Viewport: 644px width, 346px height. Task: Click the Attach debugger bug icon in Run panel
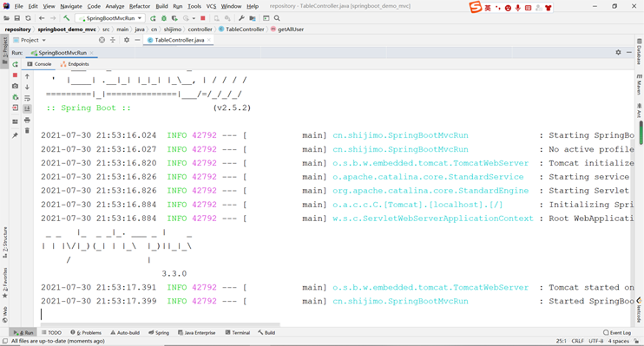tap(16, 97)
